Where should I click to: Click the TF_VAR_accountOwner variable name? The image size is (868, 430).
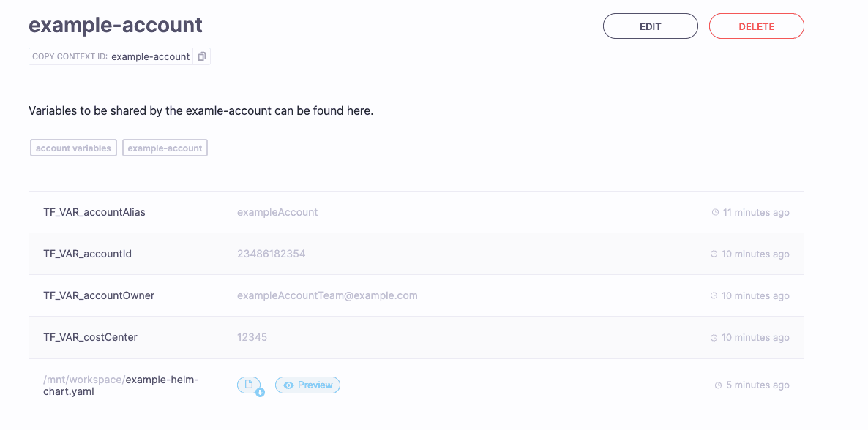(99, 295)
